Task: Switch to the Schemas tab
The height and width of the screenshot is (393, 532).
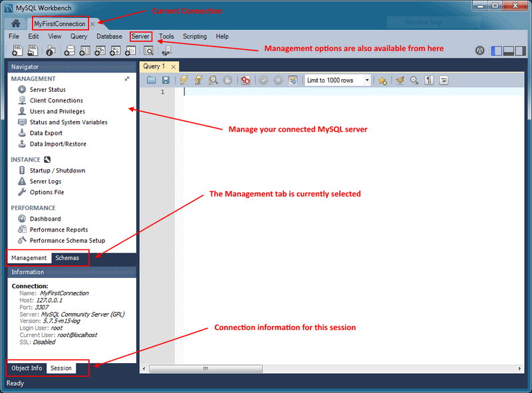Action: pyautogui.click(x=67, y=258)
